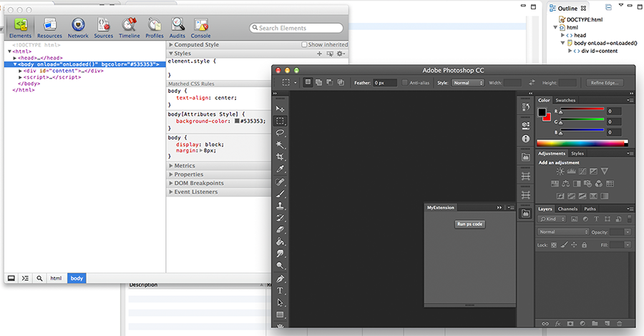
Task: Select the Clone Stamp tool
Action: click(x=280, y=206)
